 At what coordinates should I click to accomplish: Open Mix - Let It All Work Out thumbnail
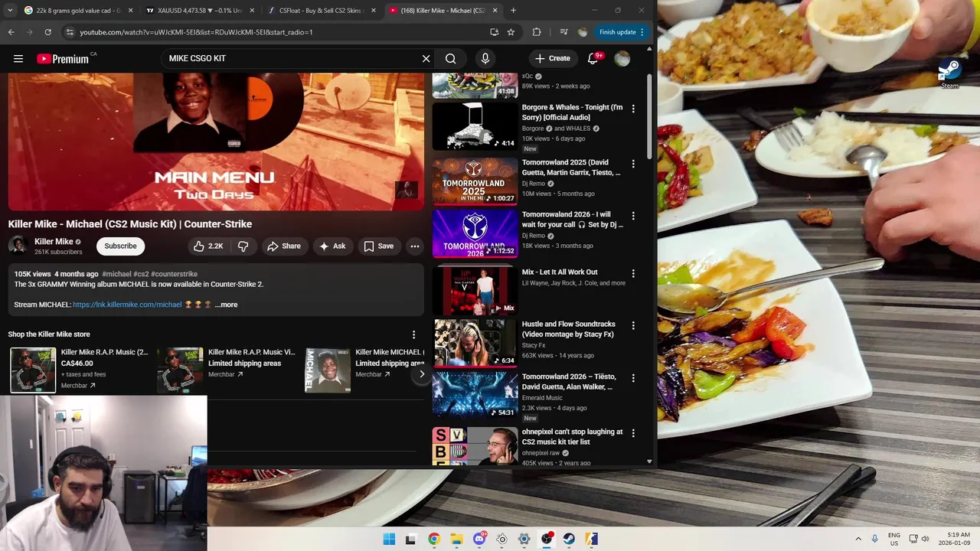click(x=475, y=290)
